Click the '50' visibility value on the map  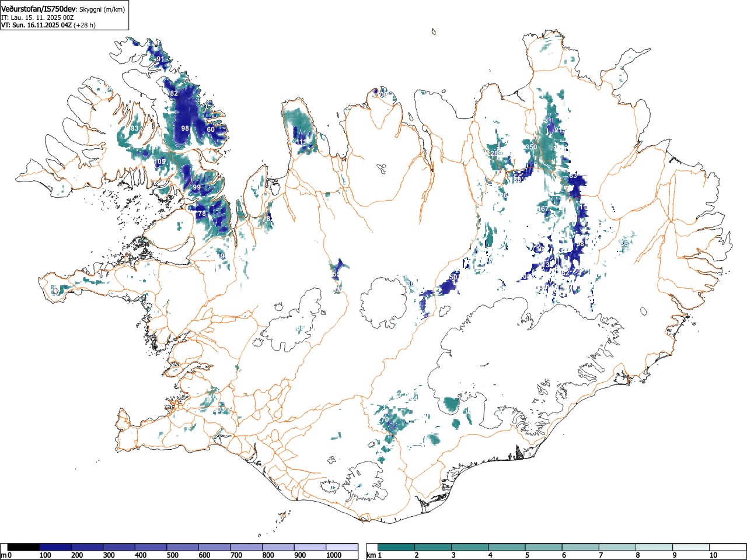pos(454,277)
